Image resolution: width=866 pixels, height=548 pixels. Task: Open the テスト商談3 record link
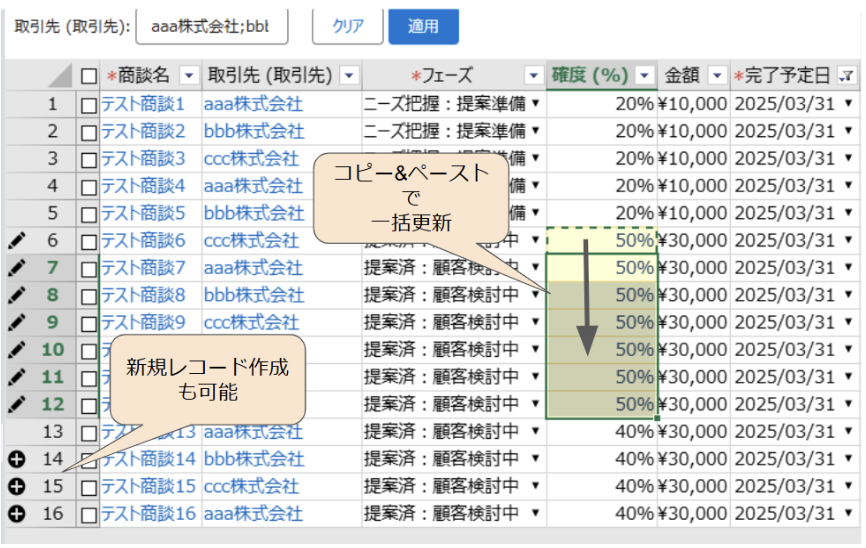tap(143, 158)
